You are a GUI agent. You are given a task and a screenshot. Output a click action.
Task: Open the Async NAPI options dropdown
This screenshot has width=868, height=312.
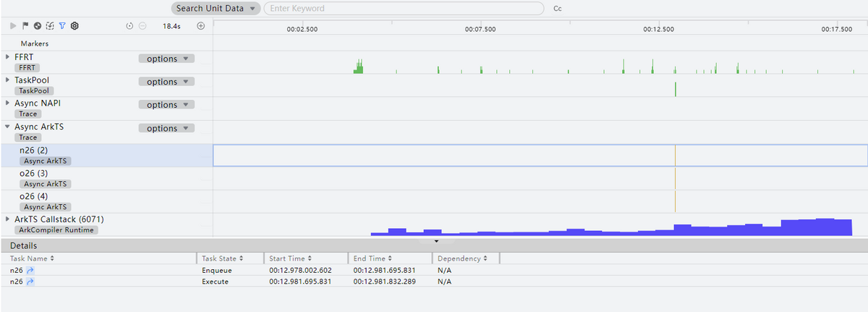[166, 105]
